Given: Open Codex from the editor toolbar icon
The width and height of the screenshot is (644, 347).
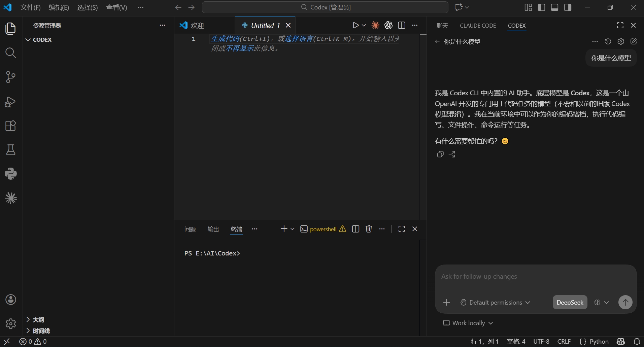Looking at the screenshot, I should (388, 25).
